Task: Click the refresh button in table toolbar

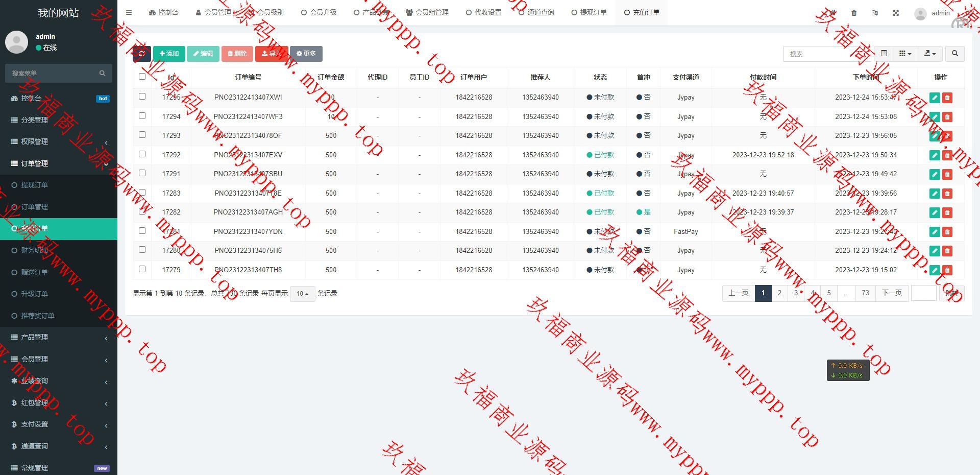Action: [x=141, y=54]
